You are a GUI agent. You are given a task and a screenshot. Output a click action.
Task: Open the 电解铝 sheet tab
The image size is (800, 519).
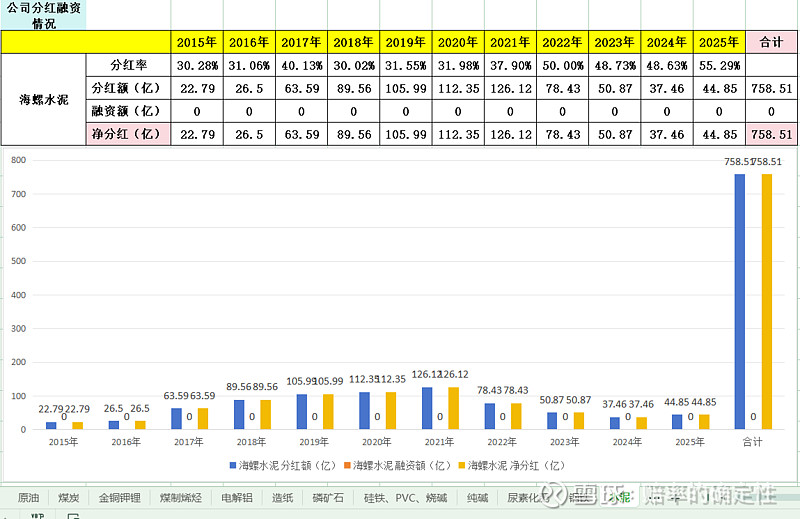tap(237, 498)
